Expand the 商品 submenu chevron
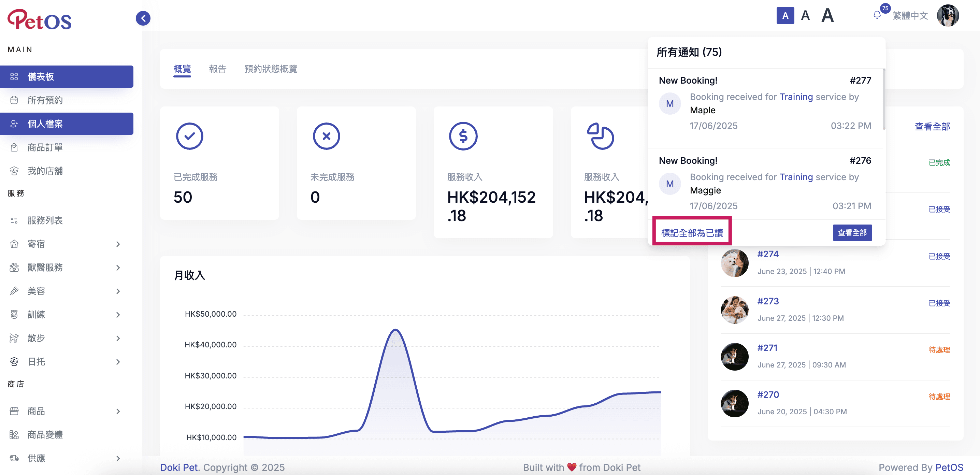The height and width of the screenshot is (475, 980). 118,412
